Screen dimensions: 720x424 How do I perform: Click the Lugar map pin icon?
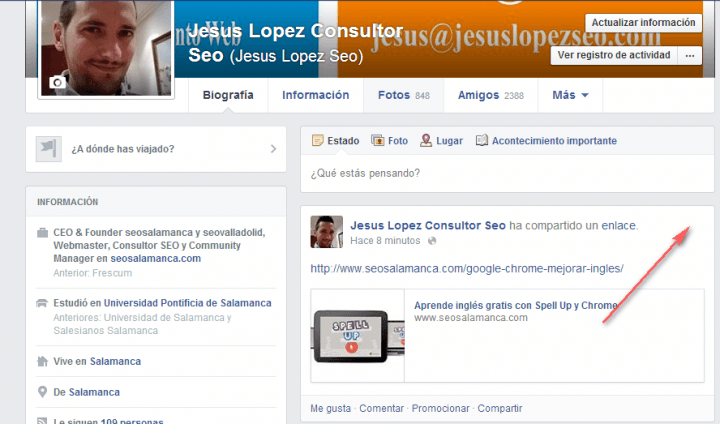(426, 140)
